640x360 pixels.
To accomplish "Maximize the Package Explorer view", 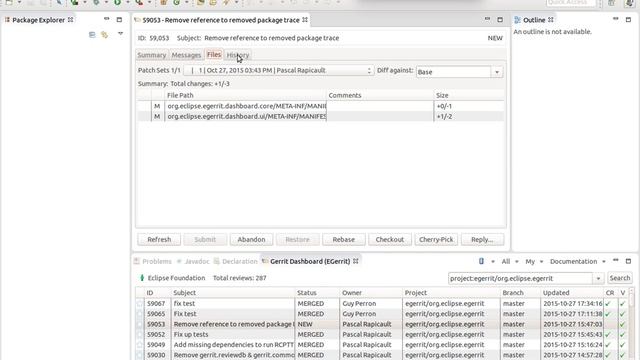I will pyautogui.click(x=119, y=19).
